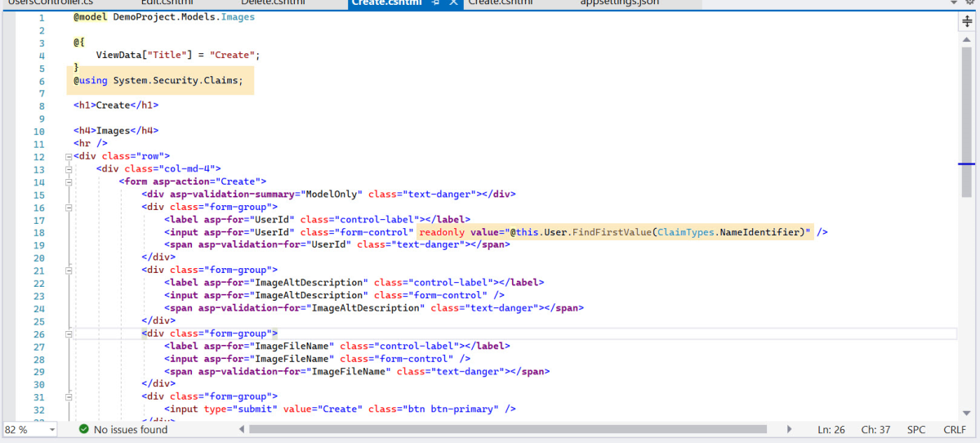980x443 pixels.
Task: Open the 82 % zoom level dropdown
Action: point(52,430)
